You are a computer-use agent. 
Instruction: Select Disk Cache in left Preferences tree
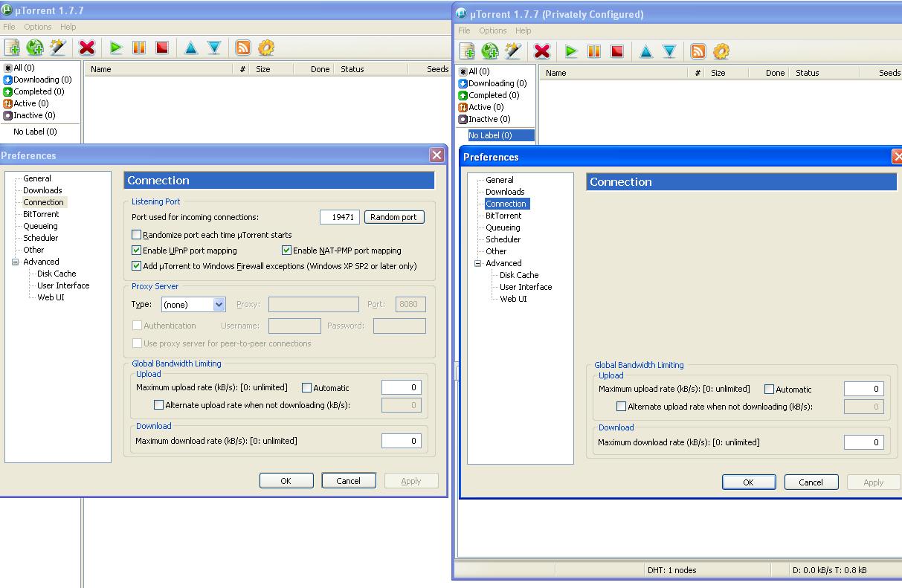coord(57,274)
